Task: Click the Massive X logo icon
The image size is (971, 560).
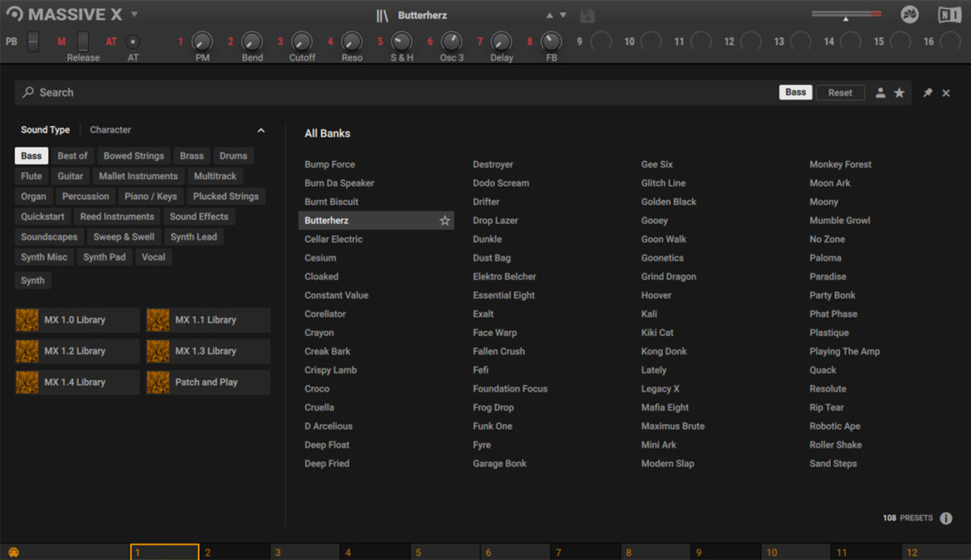Action: click(14, 15)
